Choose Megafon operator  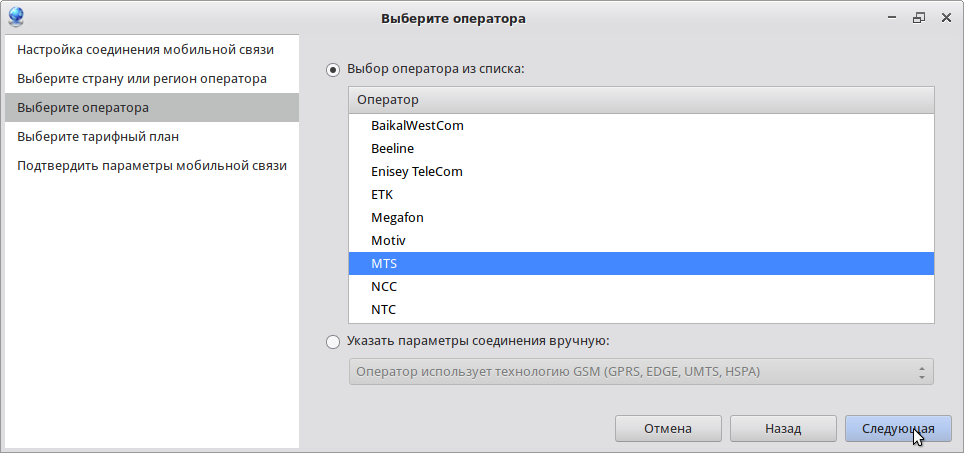(397, 218)
